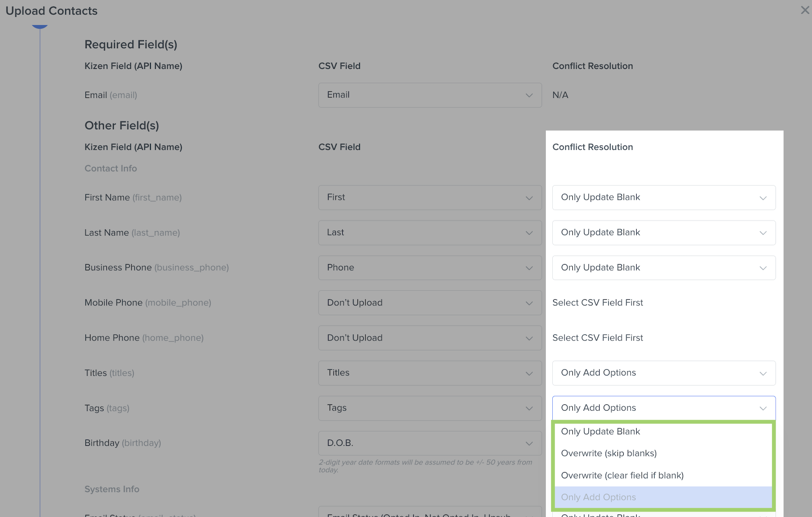This screenshot has width=812, height=517.
Task: Collapse the Tags conflict resolution dropdown
Action: [x=663, y=408]
